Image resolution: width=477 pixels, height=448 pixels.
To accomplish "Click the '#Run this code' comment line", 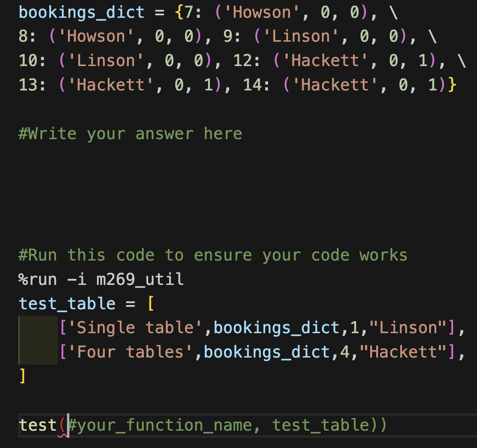I will pyautogui.click(x=212, y=255).
